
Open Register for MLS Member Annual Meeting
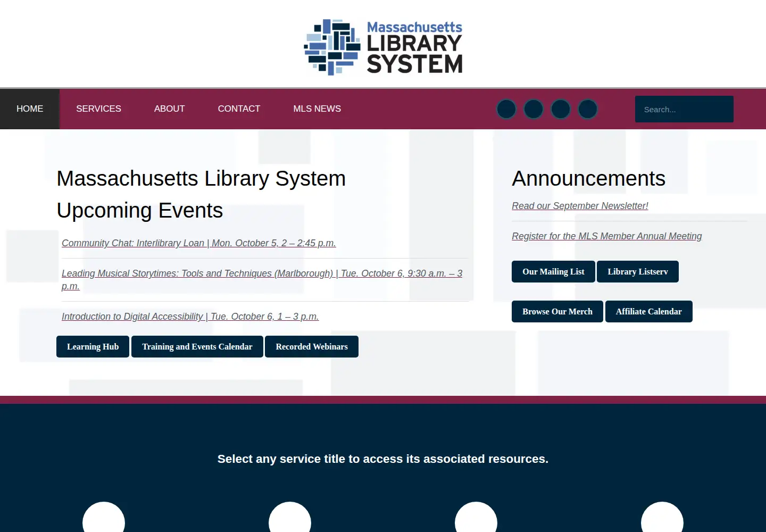click(607, 236)
